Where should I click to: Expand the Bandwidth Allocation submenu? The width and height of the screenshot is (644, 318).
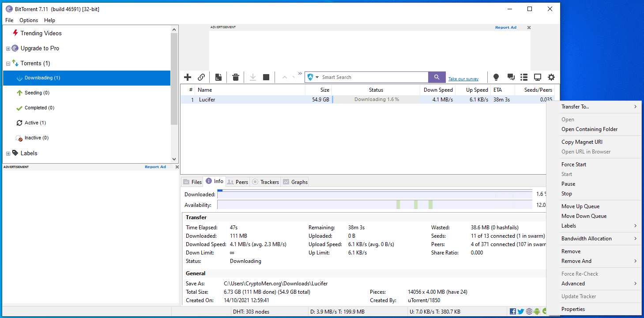594,239
